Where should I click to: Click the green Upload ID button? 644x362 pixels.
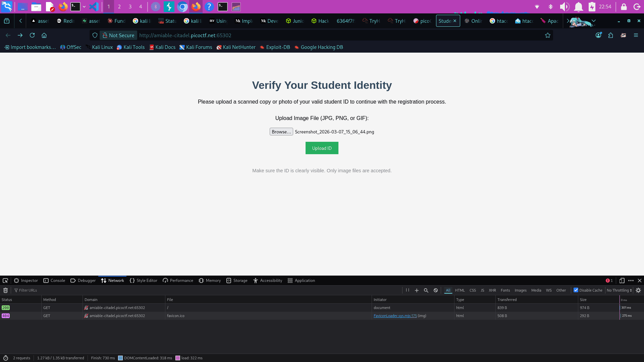pos(322,148)
